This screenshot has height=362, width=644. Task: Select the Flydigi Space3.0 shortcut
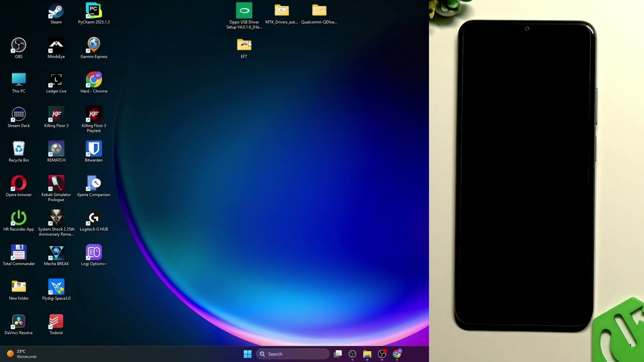56,291
